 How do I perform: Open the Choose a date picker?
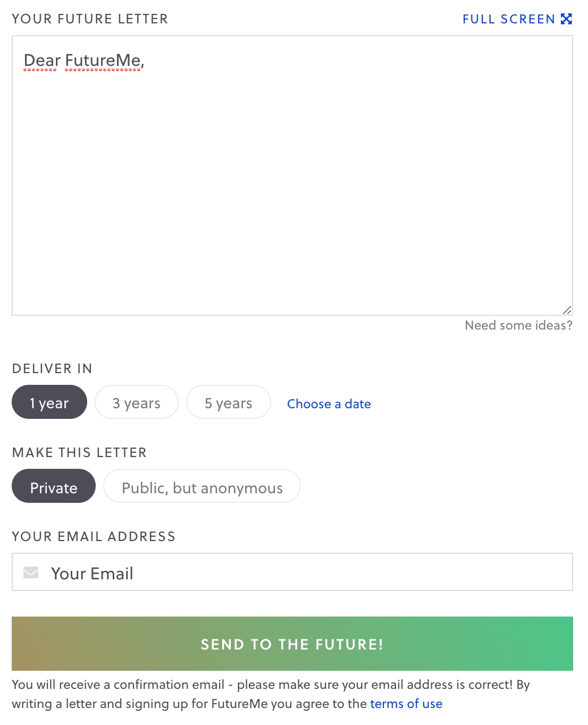click(x=329, y=404)
